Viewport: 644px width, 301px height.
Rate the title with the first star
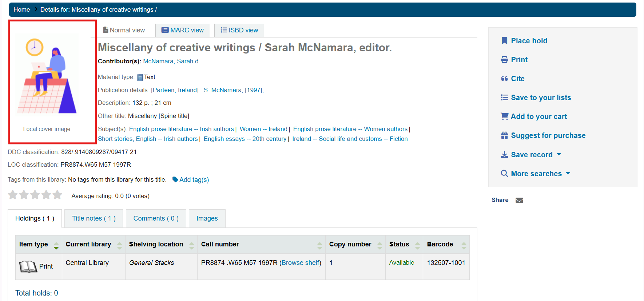point(13,195)
